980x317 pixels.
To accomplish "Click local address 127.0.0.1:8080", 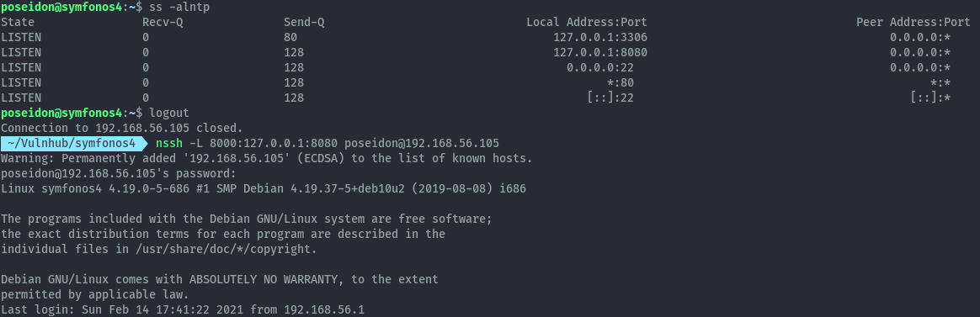I will coord(600,52).
